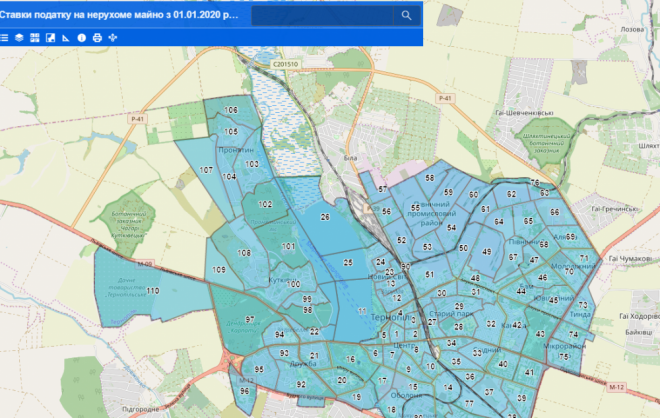Viewport: 660px width, 418px height.
Task: Click the four-arrow pan icon in toolbar
Action: tap(113, 37)
